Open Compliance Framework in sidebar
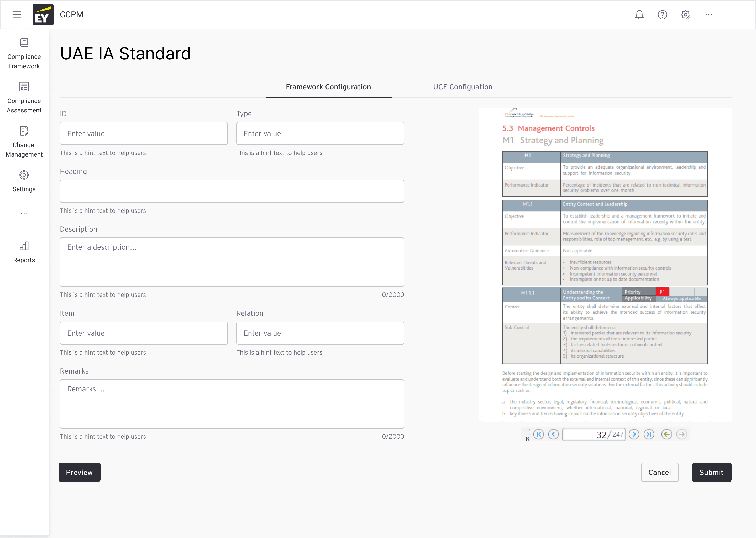 (24, 54)
